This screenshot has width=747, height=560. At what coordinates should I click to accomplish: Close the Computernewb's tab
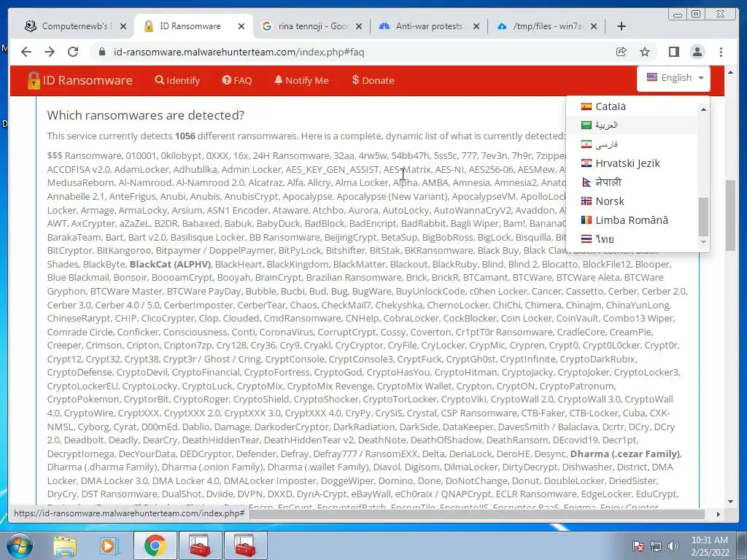click(123, 26)
